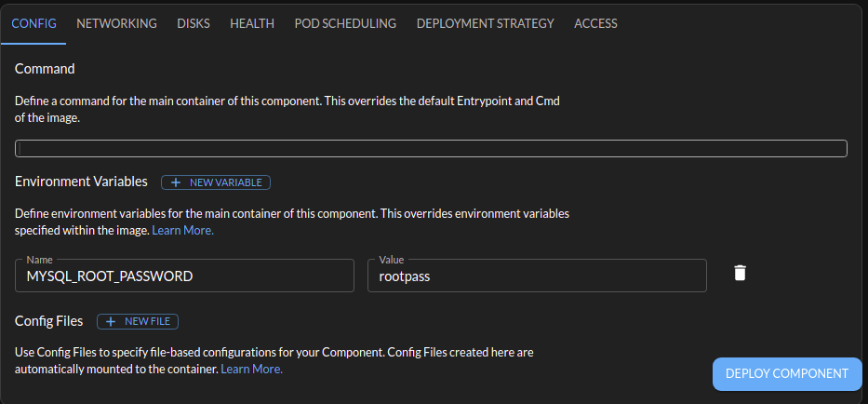Click the Name field containing MYSQL_ROOT_PASSWORD
The image size is (868, 404).
(x=184, y=276)
